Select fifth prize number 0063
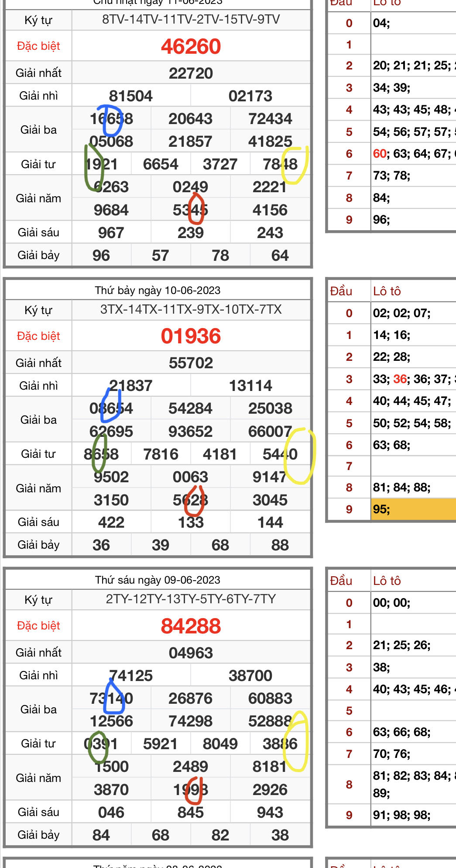Viewport: 456px width, 868px height. point(191,477)
